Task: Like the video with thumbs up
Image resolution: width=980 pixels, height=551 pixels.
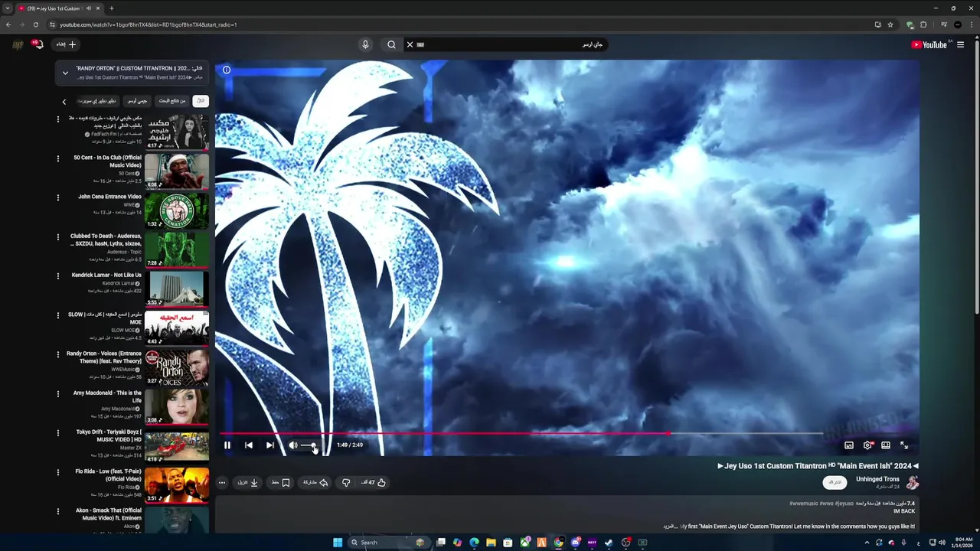Action: (x=374, y=482)
